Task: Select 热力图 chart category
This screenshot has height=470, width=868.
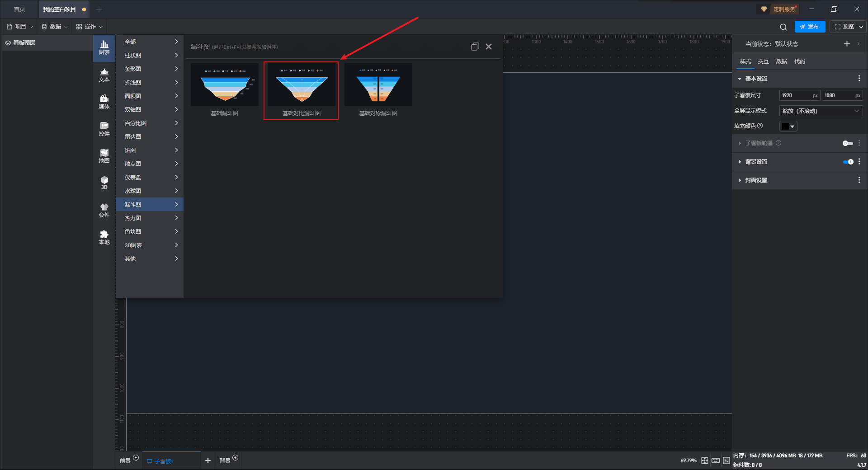Action: point(150,218)
